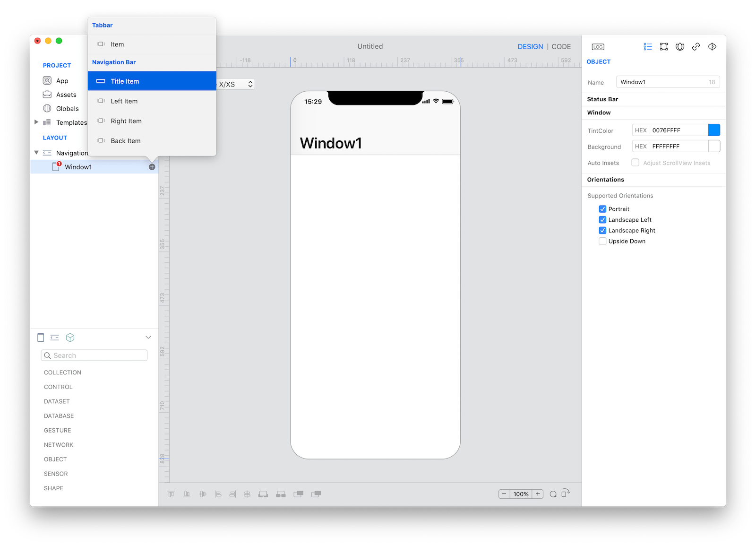Expand the Templates tree item
The image size is (756, 546).
36,122
